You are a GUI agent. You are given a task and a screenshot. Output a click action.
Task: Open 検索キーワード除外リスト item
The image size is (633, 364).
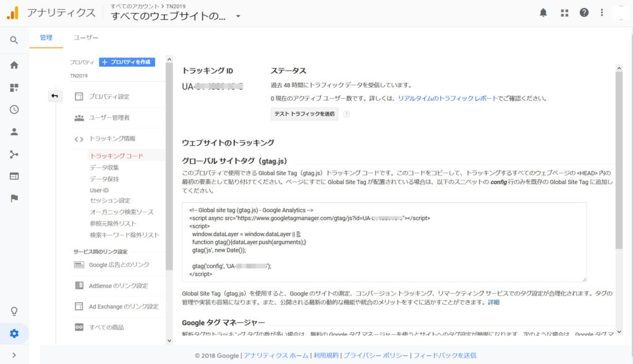click(124, 235)
